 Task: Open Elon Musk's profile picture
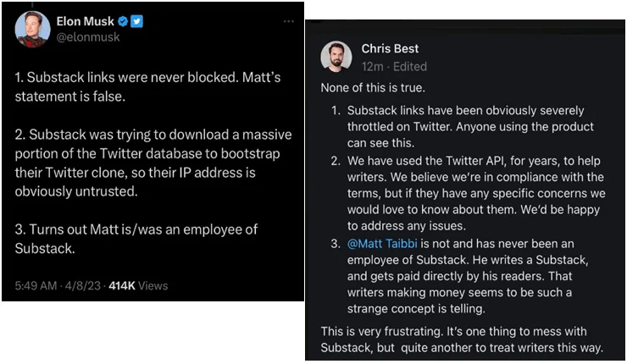point(32,29)
